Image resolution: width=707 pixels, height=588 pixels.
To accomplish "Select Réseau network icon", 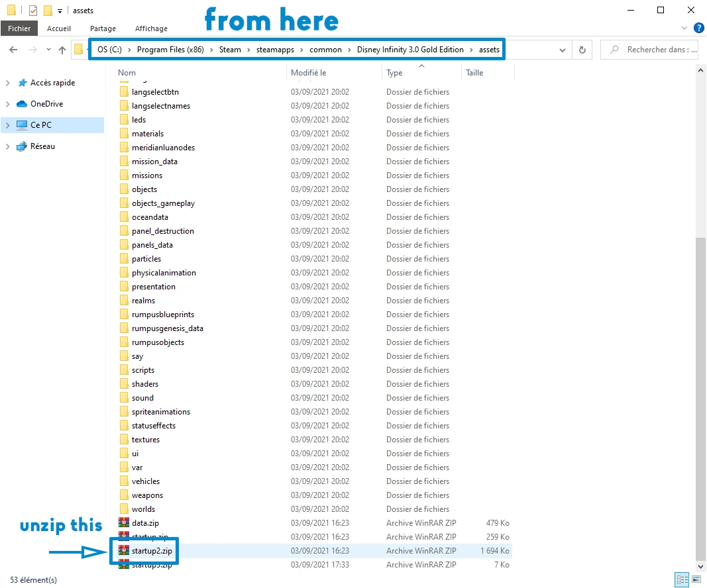I will (x=22, y=146).
